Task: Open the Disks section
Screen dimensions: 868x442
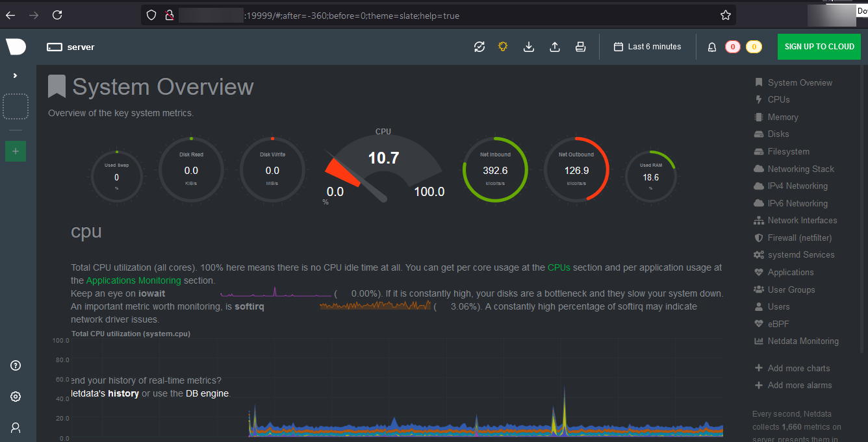Action: pos(778,134)
